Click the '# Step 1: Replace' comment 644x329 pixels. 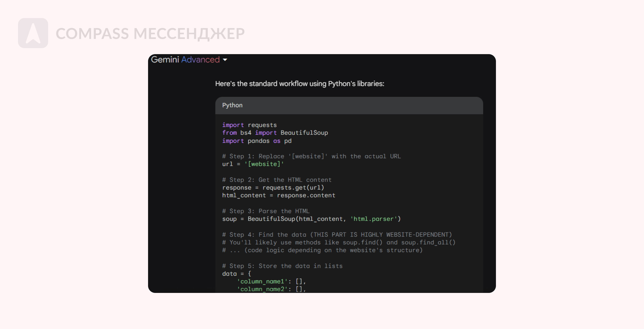(311, 156)
